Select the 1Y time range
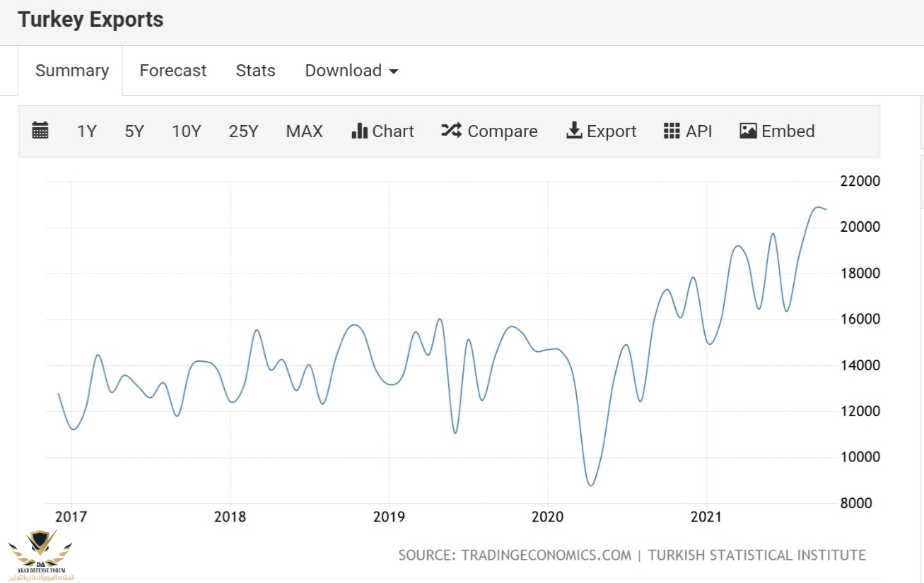Image resolution: width=924 pixels, height=583 pixels. tap(86, 131)
